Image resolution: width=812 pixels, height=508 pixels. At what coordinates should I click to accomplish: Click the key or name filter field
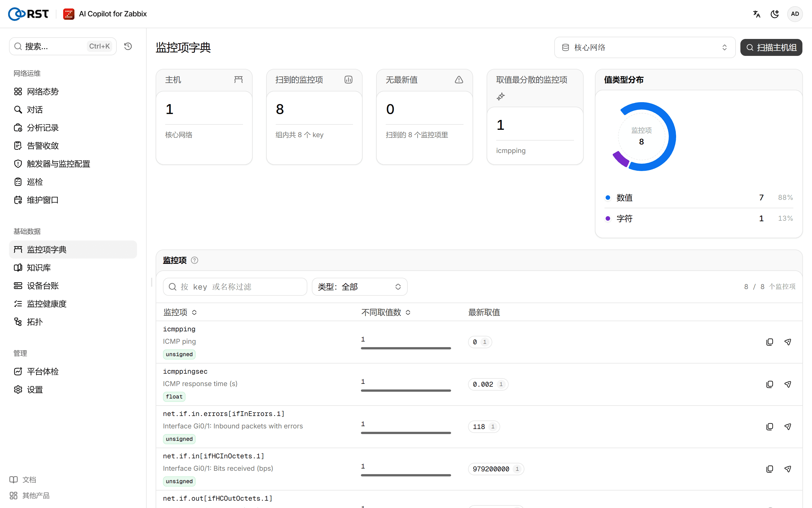tap(235, 286)
